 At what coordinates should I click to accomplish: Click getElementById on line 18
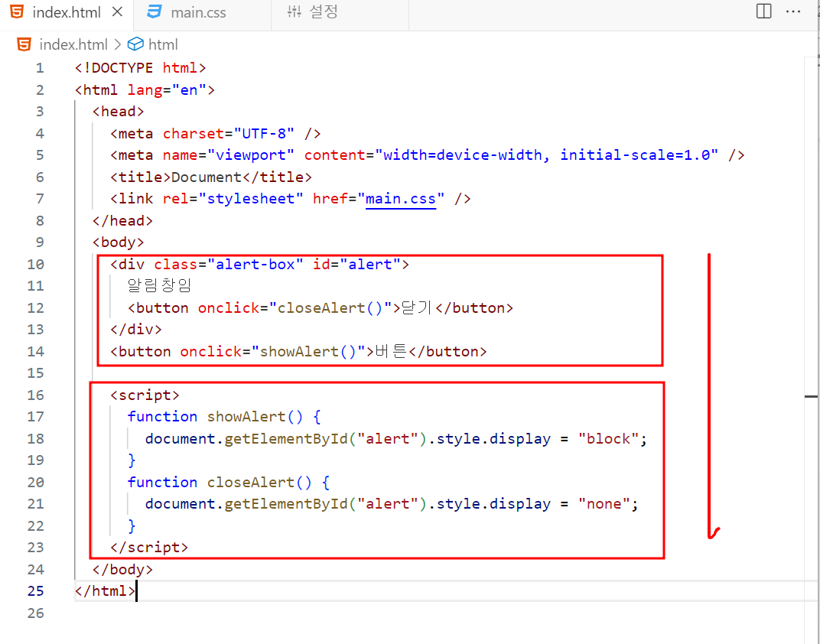[285, 438]
